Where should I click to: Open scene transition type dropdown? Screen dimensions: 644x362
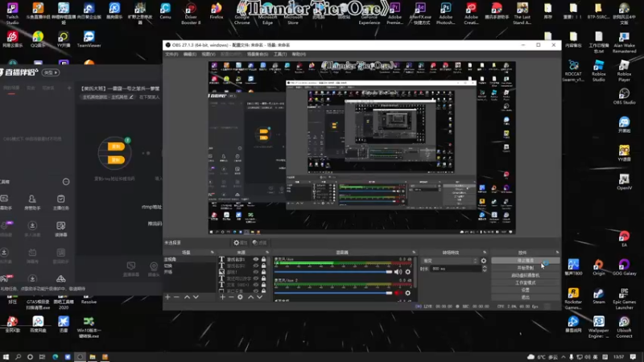click(x=450, y=261)
